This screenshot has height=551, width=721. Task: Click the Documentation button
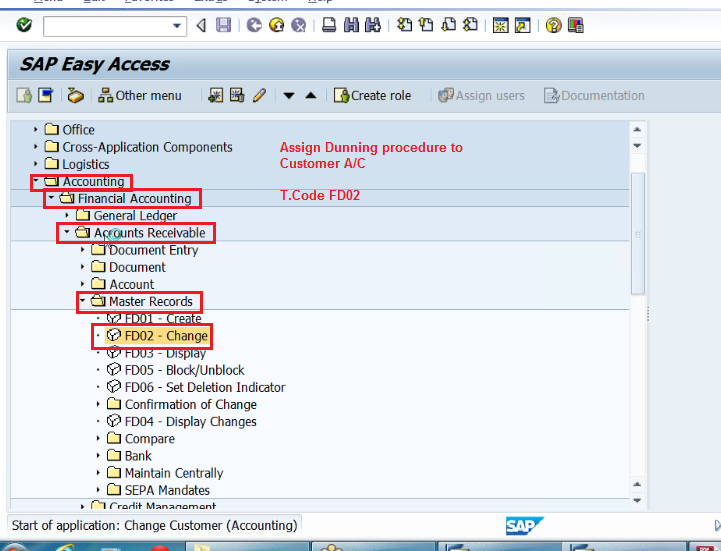pos(594,96)
